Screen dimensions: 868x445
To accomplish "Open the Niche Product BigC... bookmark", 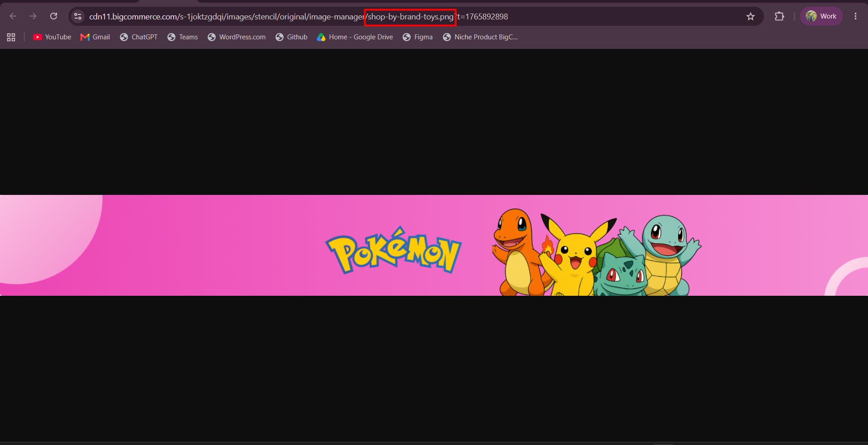I will pyautogui.click(x=480, y=37).
